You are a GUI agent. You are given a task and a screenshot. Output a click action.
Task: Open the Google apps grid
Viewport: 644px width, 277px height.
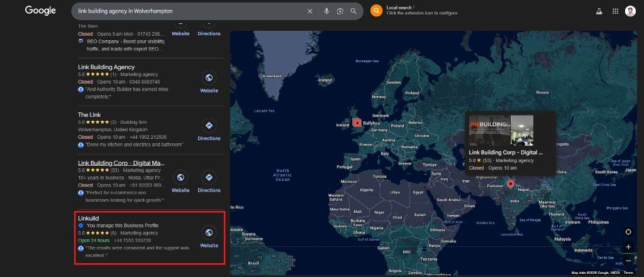click(615, 11)
